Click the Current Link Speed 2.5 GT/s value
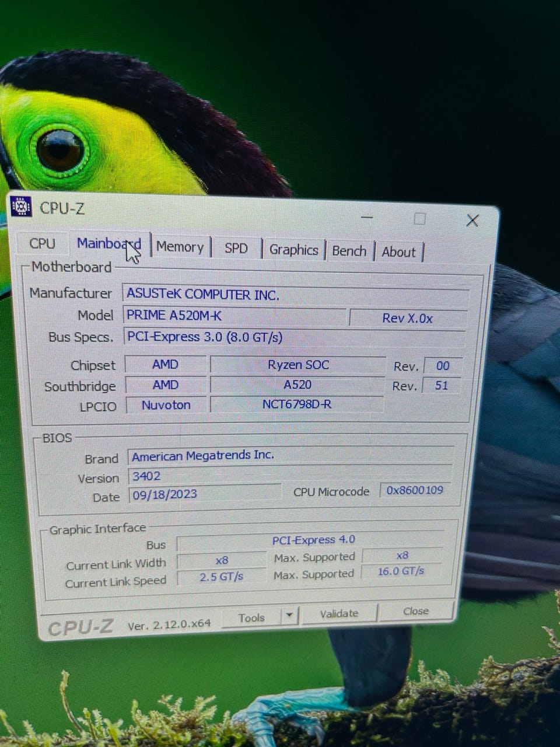The width and height of the screenshot is (560, 747). 221,577
